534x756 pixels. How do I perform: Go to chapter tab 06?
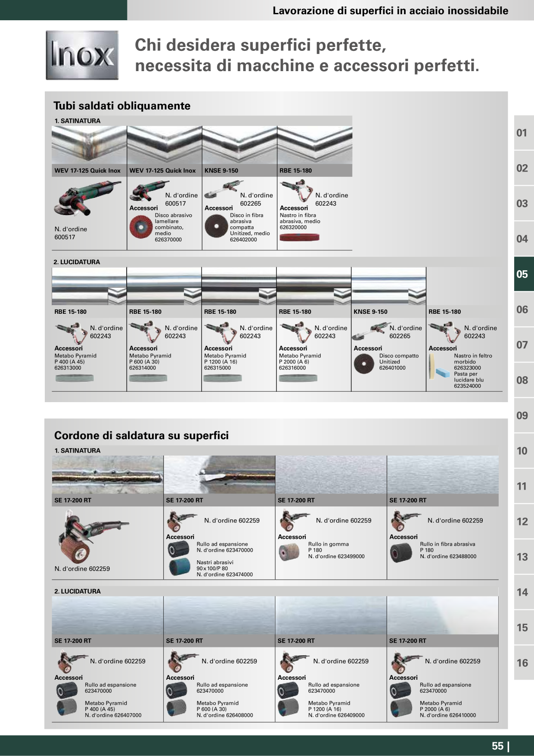[524, 309]
